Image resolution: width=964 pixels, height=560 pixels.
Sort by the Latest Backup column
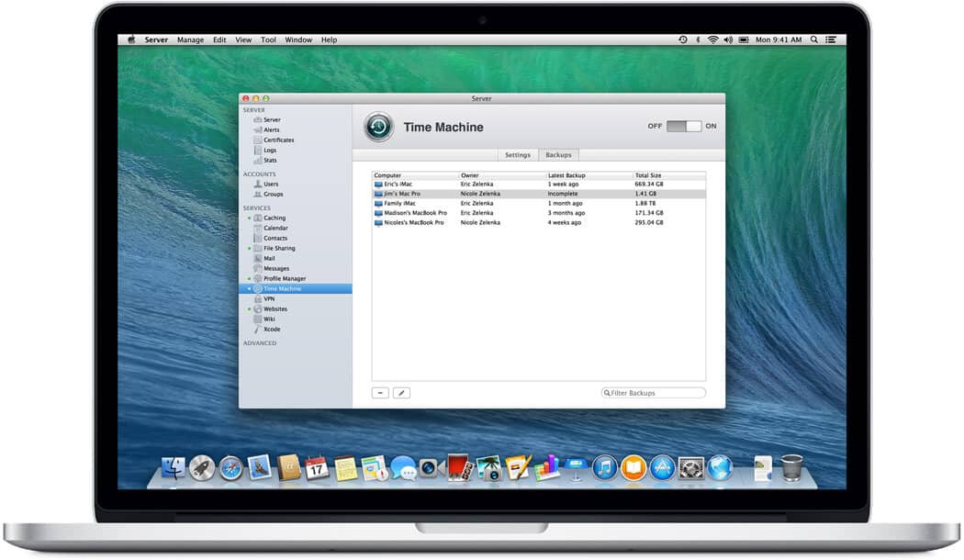pos(589,175)
